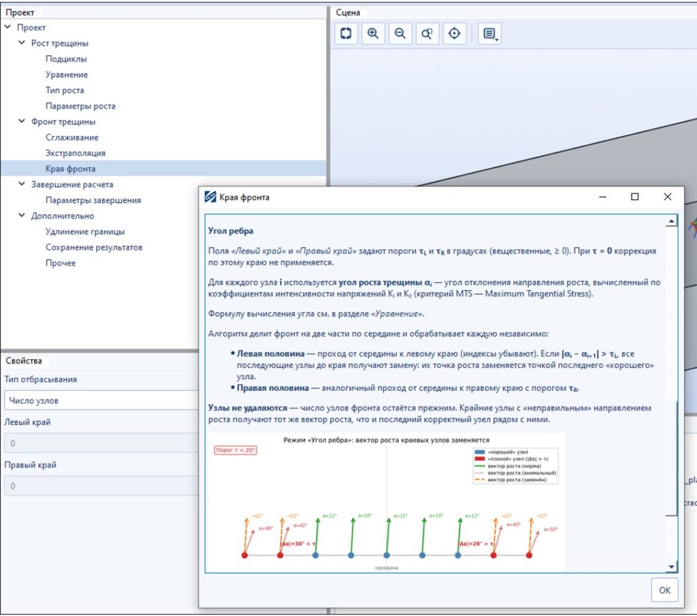
Task: Open Параметры роста in the tree
Action: [x=80, y=106]
